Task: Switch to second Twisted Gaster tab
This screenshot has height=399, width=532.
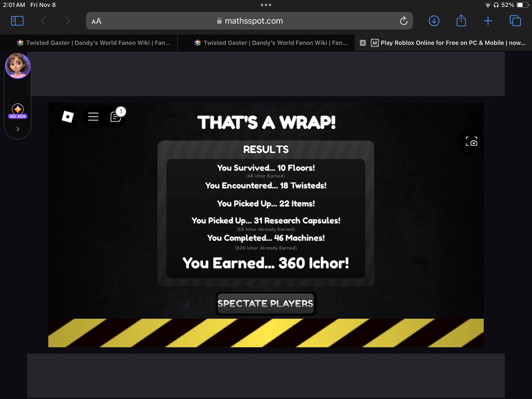Action: pyautogui.click(x=271, y=43)
